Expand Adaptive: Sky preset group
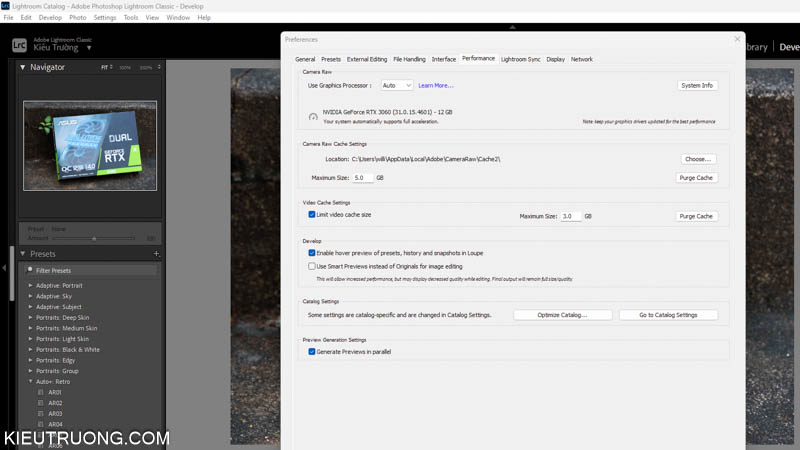Viewport: 800px width, 450px height. point(30,296)
